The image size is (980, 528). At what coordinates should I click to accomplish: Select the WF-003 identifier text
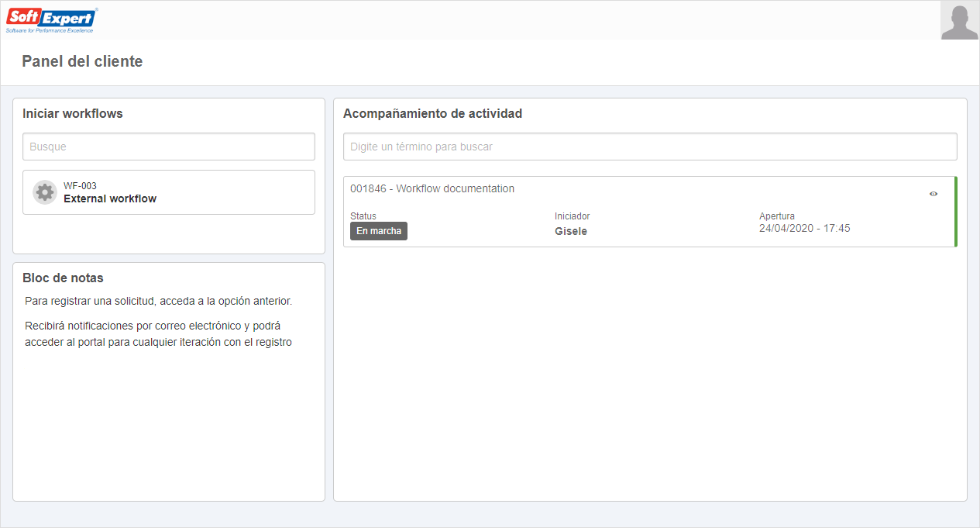80,186
